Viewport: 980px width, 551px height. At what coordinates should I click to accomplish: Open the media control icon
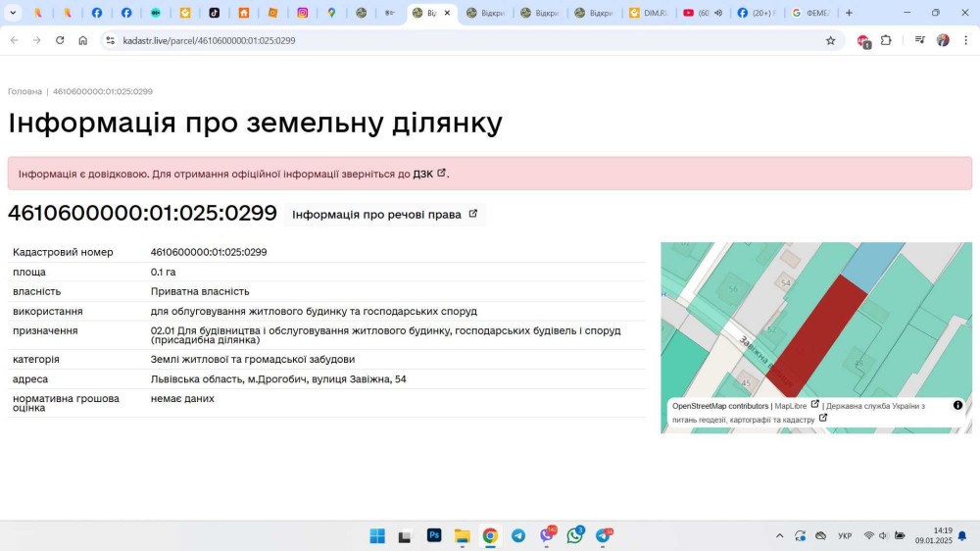(x=920, y=40)
